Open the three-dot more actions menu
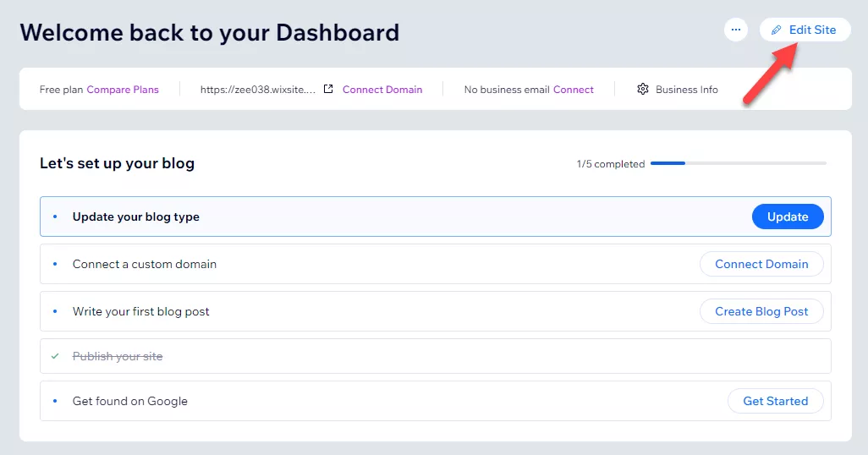The image size is (868, 455). coord(736,30)
